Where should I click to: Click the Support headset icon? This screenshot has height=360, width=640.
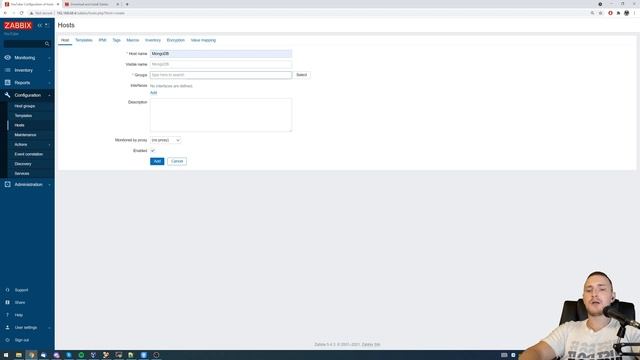7,290
